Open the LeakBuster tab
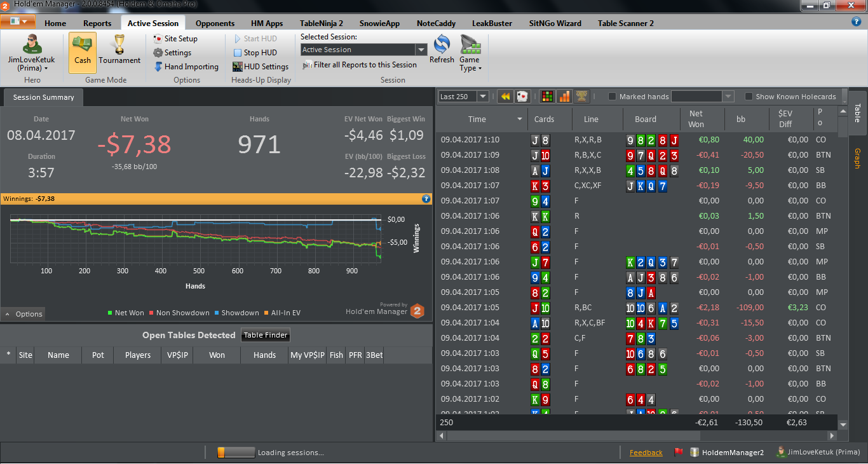The width and height of the screenshot is (868, 464). (x=492, y=23)
